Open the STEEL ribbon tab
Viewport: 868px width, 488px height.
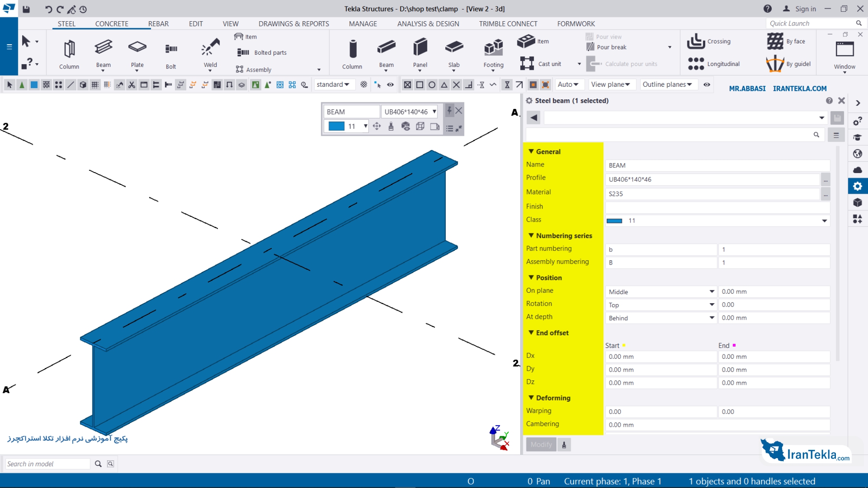pos(66,24)
